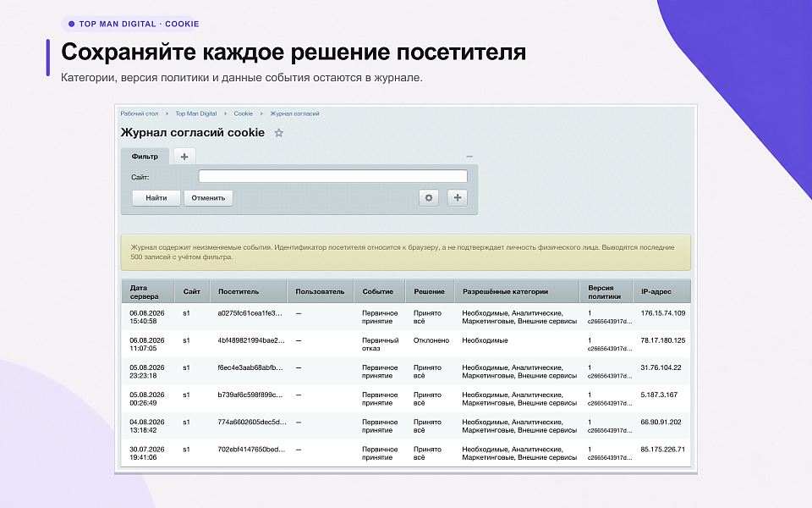812x508 pixels.
Task: Click date 05.08.2026 00:26:49
Action: click(147, 399)
